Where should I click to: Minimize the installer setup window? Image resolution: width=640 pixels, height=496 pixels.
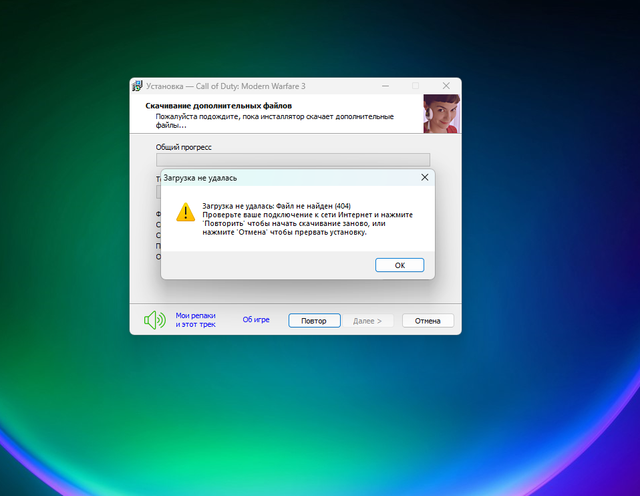pyautogui.click(x=385, y=86)
